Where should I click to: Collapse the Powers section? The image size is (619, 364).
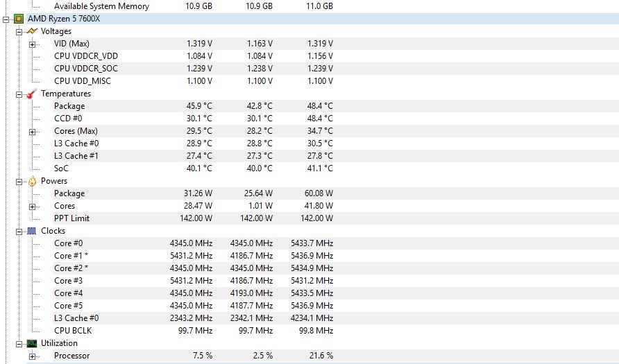tap(19, 181)
